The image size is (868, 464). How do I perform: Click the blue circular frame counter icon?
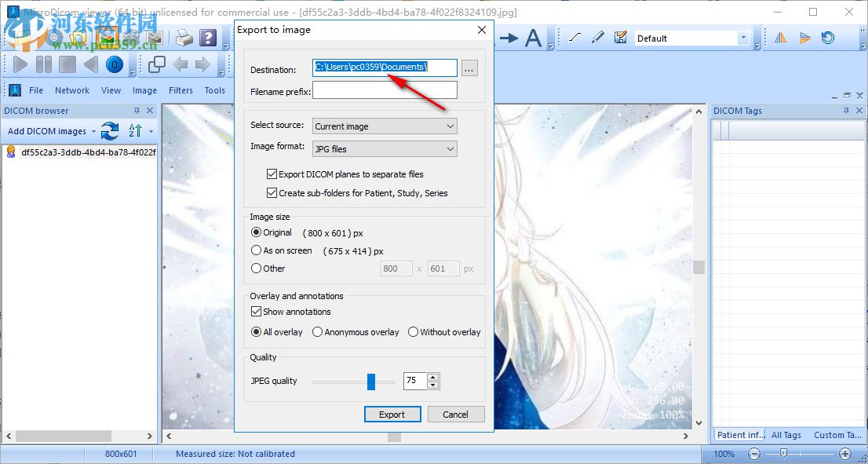(x=115, y=65)
